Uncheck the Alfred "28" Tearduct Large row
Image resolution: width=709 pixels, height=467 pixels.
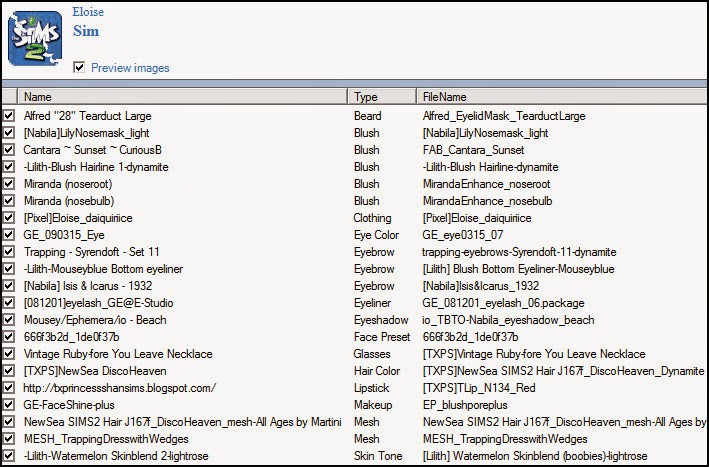pos(9,116)
